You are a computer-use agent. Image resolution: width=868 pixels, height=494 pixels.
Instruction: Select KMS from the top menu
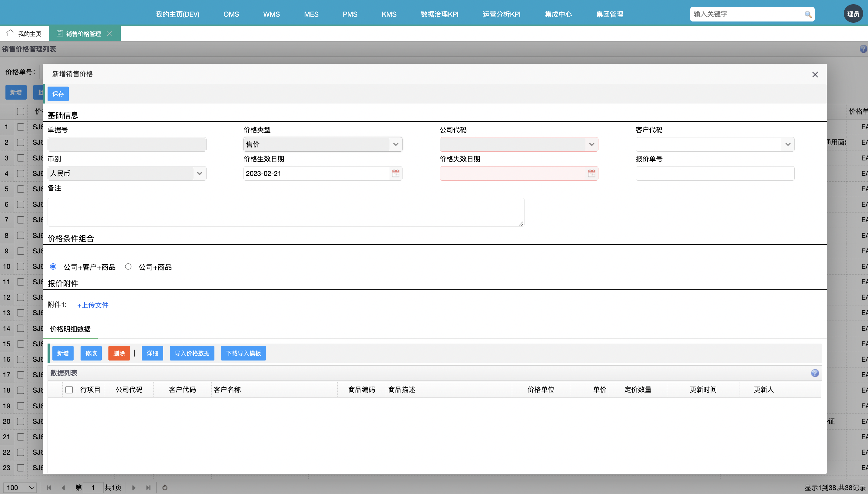[x=389, y=14]
